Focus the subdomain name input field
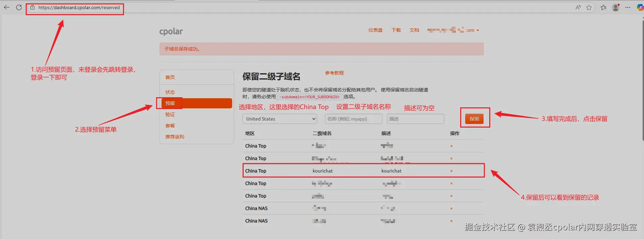644x239 pixels. pos(354,119)
